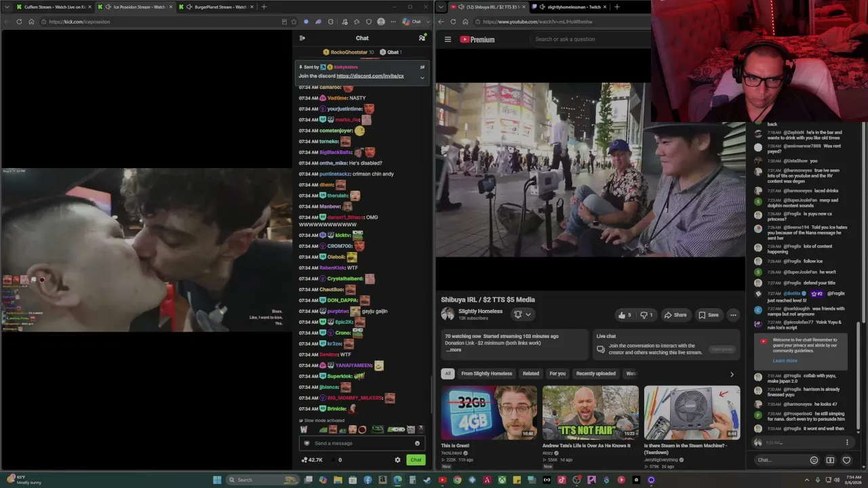Select the All filter chip
Screen dimensions: 868x488
[x=448, y=373]
